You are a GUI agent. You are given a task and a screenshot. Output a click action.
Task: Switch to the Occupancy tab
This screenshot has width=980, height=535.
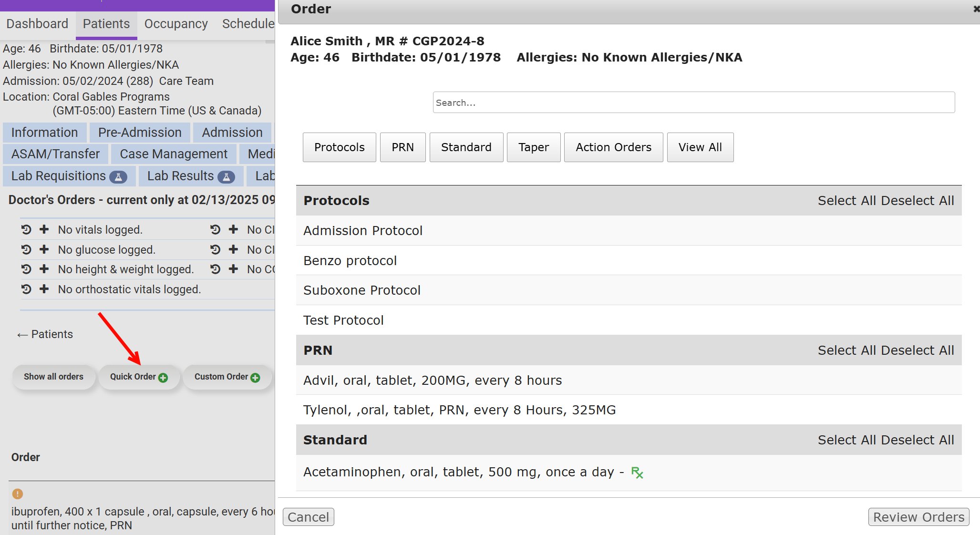point(176,24)
